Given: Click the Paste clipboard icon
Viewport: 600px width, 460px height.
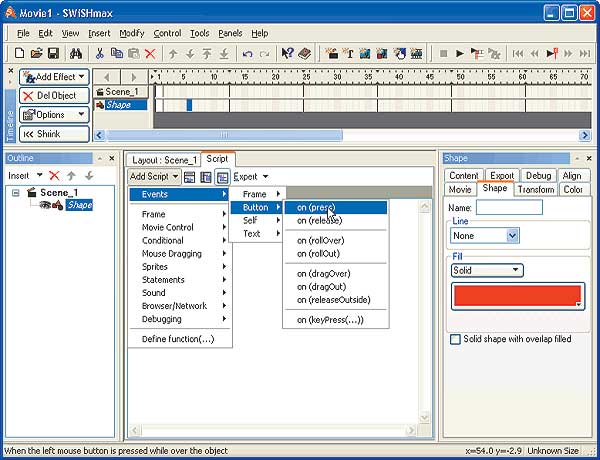Looking at the screenshot, I should pos(133,53).
